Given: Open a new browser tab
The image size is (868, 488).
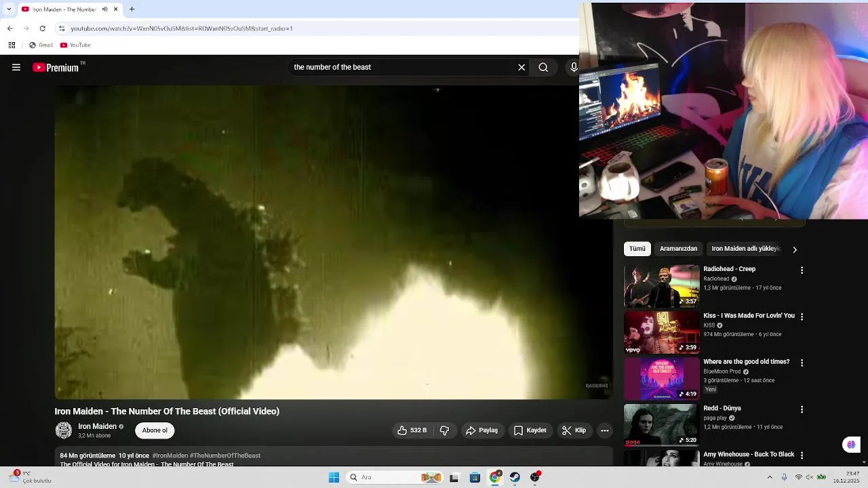Looking at the screenshot, I should (x=132, y=9).
